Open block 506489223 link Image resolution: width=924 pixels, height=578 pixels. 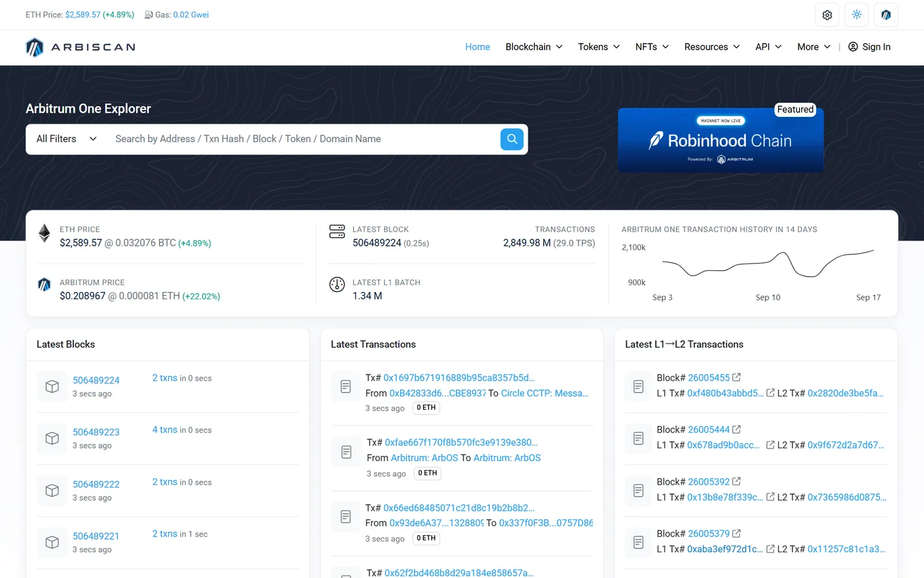[96, 432]
